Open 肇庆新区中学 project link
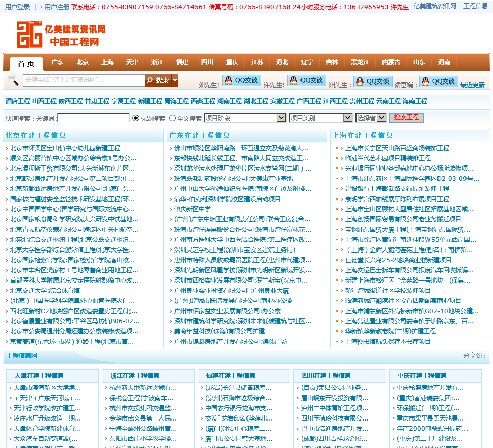The height and width of the screenshot is (448, 493). pyautogui.click(x=193, y=209)
